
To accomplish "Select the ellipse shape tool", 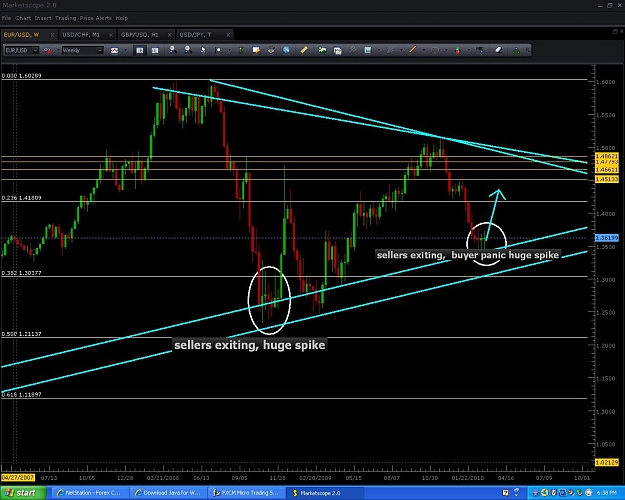I will point(435,50).
